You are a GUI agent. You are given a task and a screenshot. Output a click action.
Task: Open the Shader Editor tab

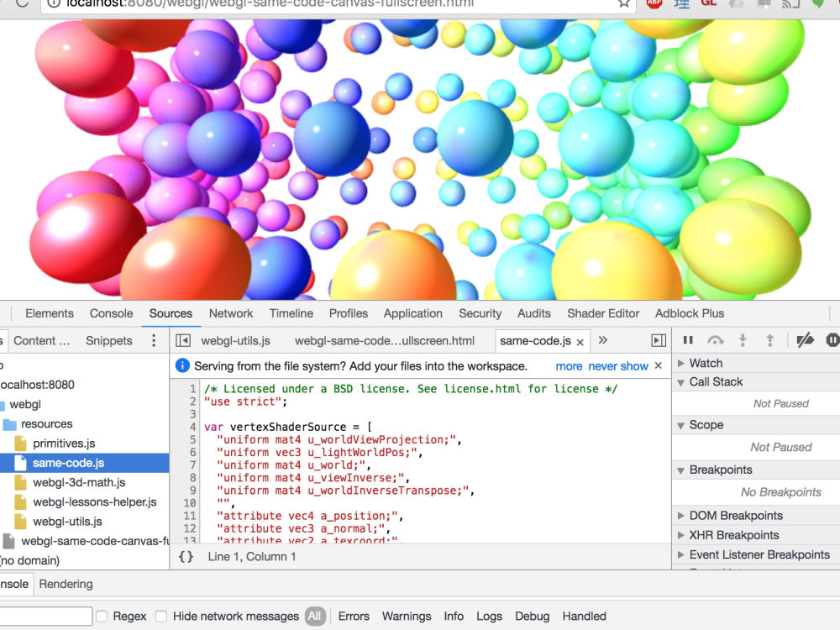pyautogui.click(x=603, y=313)
